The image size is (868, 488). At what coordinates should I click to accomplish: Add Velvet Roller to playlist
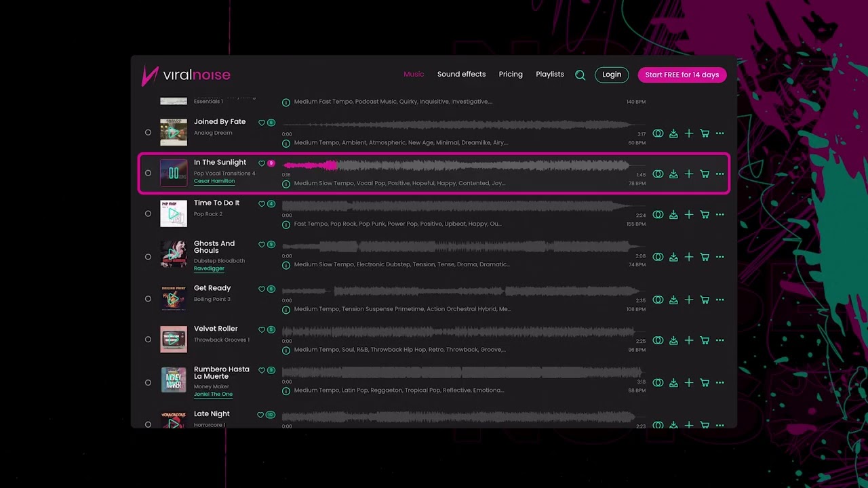(x=689, y=340)
